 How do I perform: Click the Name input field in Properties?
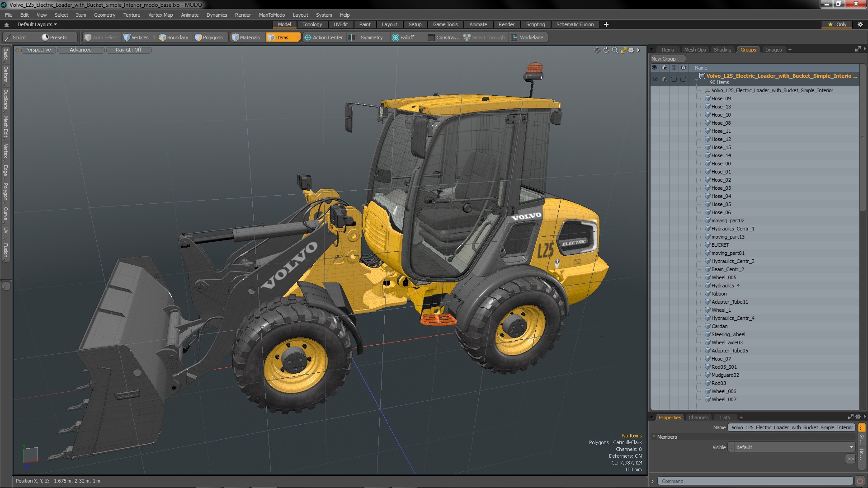click(x=792, y=427)
